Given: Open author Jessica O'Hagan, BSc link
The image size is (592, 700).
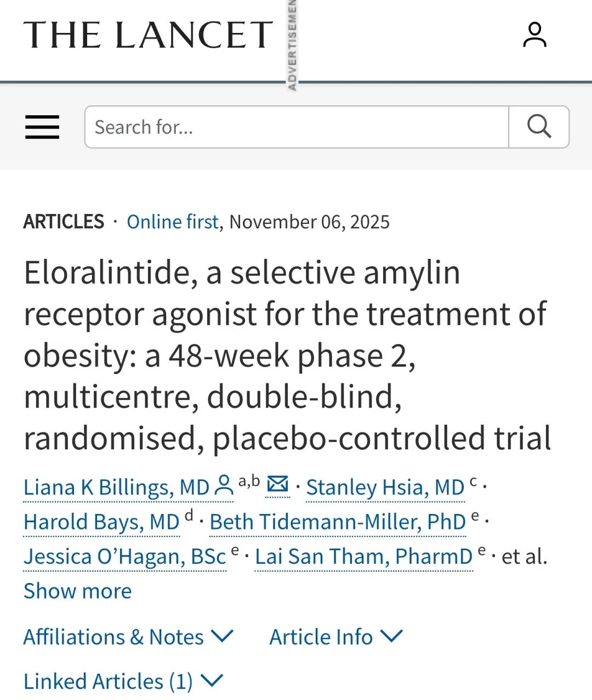Looking at the screenshot, I should point(125,556).
